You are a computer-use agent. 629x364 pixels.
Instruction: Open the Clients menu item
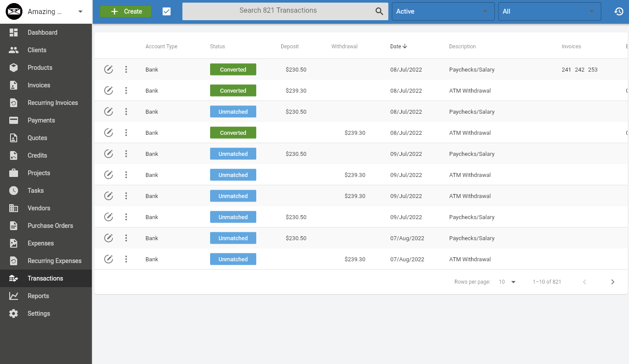(46, 50)
